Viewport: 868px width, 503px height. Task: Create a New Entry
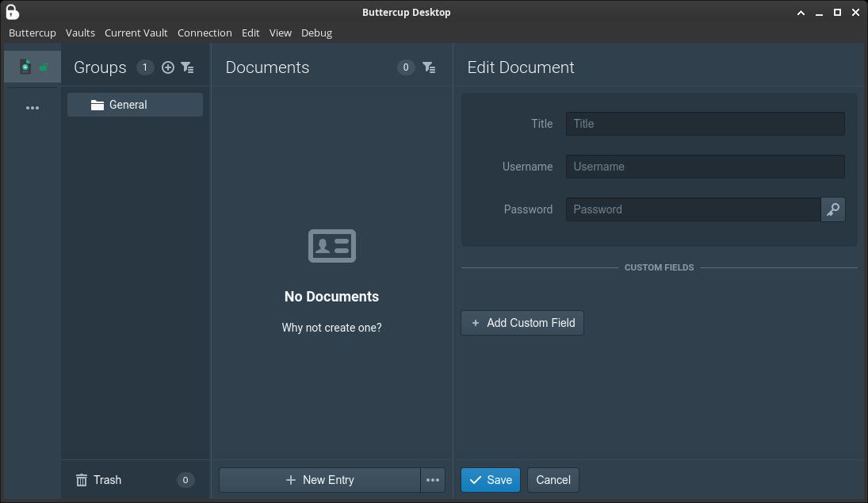coord(320,480)
